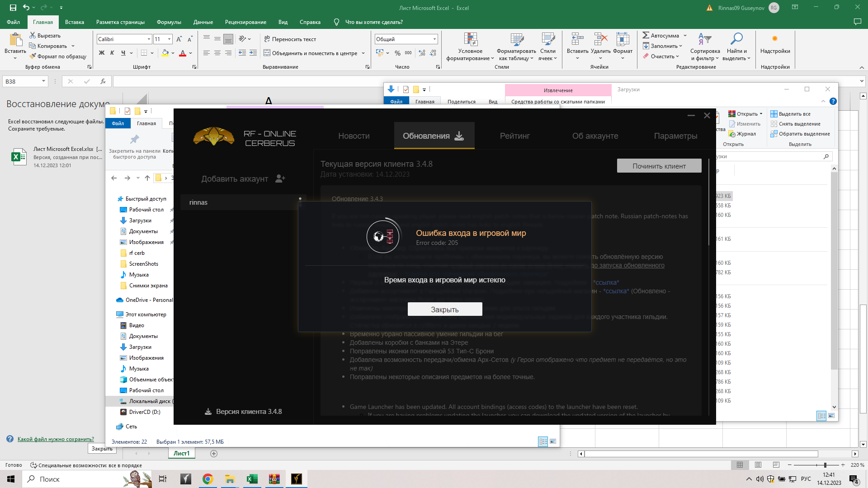The image size is (868, 488).
Task: Select Лист1 sheet tab
Action: [182, 453]
